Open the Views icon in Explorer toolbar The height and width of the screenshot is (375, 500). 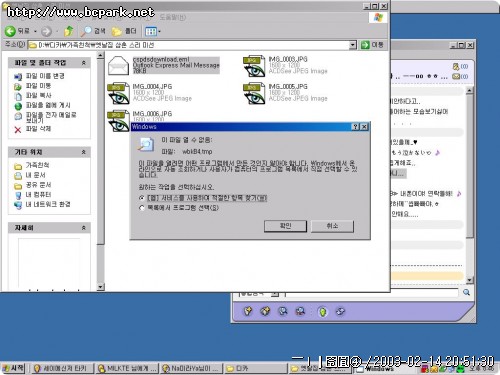[x=150, y=32]
